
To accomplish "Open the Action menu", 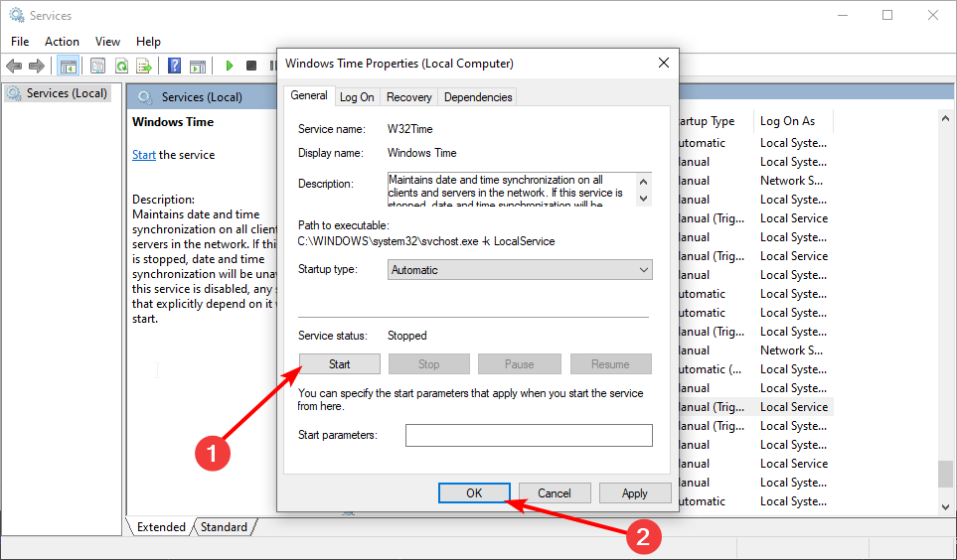I will [x=62, y=42].
